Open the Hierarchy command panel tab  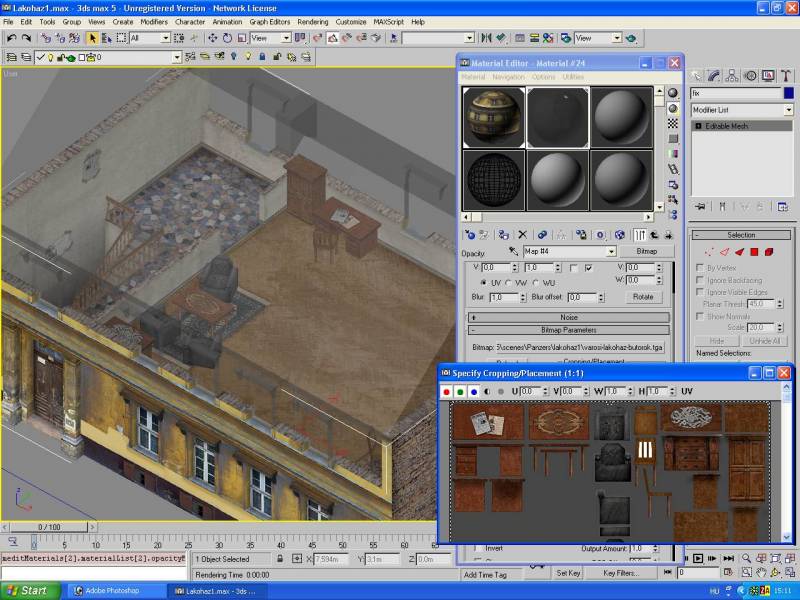733,75
